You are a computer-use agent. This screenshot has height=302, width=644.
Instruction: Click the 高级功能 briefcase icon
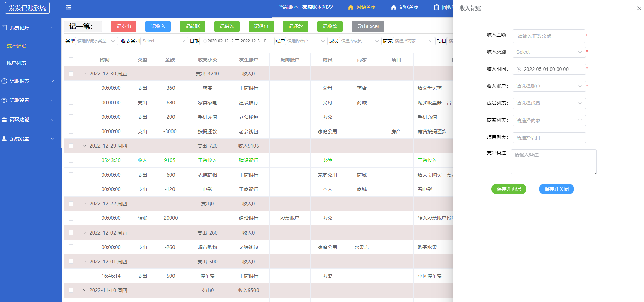(4, 119)
